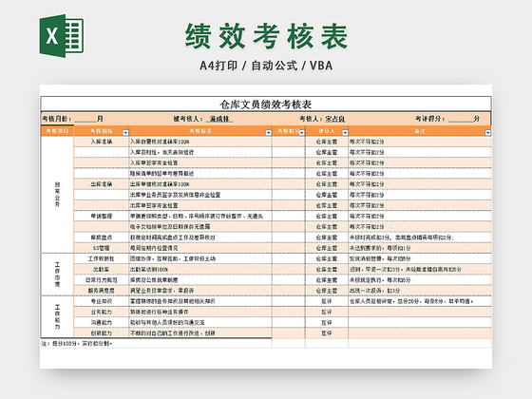This screenshot has height=399, width=532.
Task: Select the 库房盘点 indicator cell
Action: 102,237
